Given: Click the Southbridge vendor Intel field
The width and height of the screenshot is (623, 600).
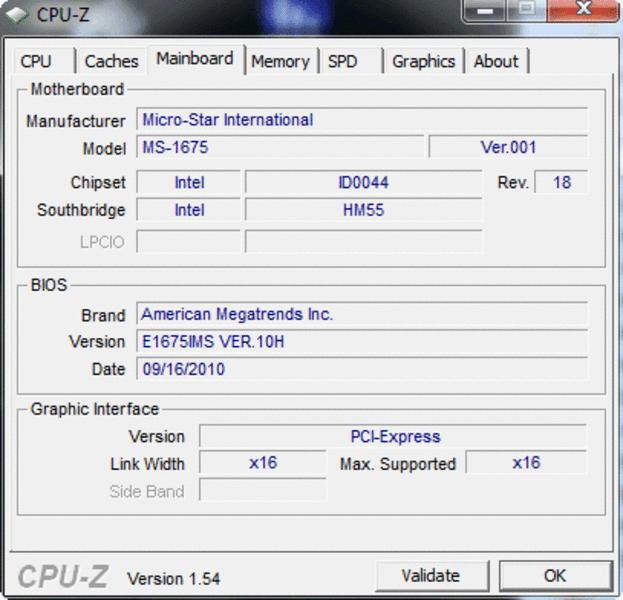Looking at the screenshot, I should tap(189, 210).
